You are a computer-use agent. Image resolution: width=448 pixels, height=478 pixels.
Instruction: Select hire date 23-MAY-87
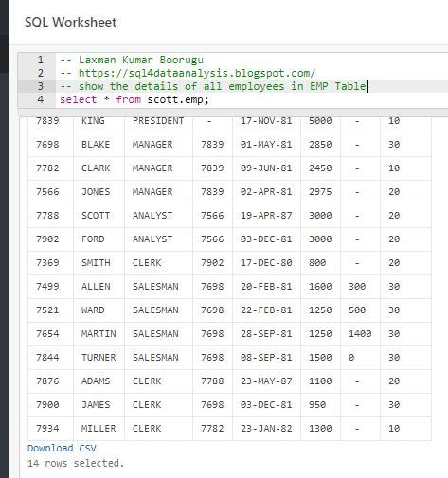click(266, 381)
